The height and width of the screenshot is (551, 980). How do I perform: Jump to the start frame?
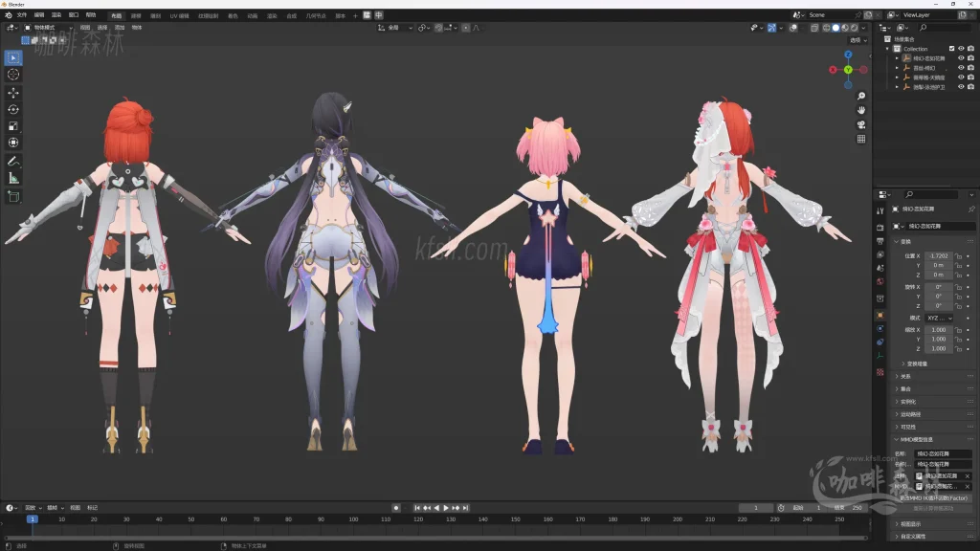pos(417,508)
